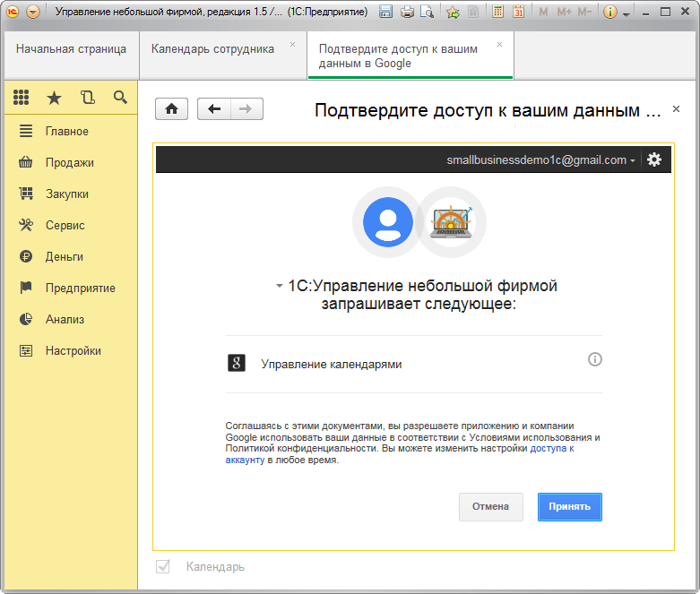Viewport: 700px width, 594px height.
Task: Click the Сервис tools icon
Action: (26, 225)
